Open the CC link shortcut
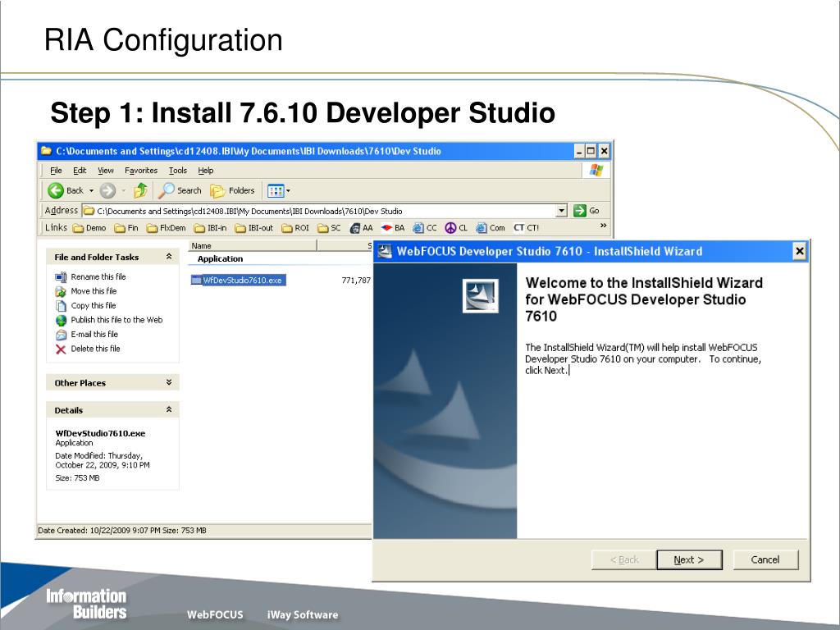Image resolution: width=840 pixels, height=630 pixels. tap(425, 228)
